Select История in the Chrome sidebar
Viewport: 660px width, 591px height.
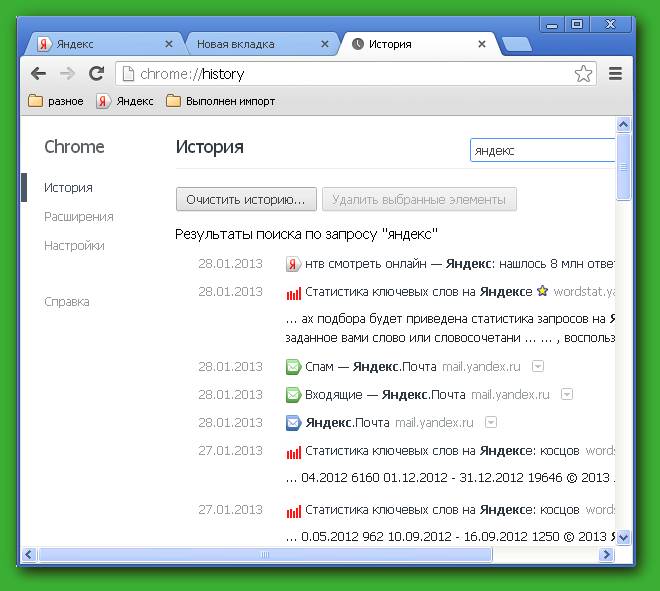(68, 188)
